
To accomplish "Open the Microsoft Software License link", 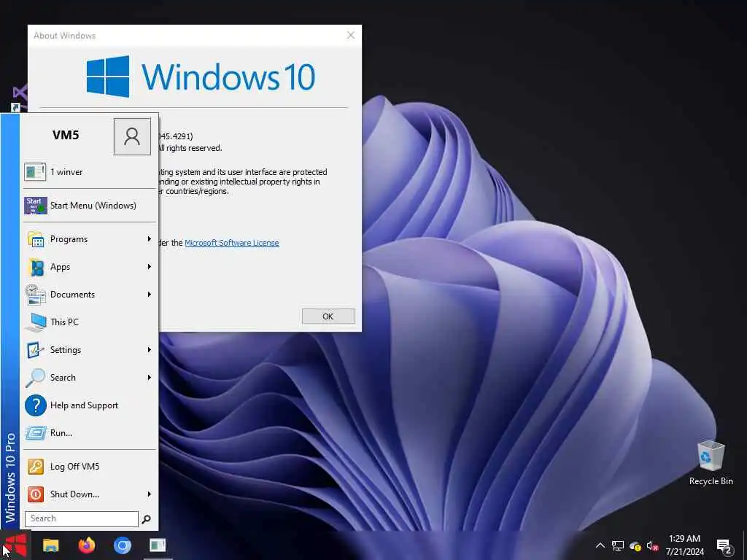I will (x=231, y=243).
